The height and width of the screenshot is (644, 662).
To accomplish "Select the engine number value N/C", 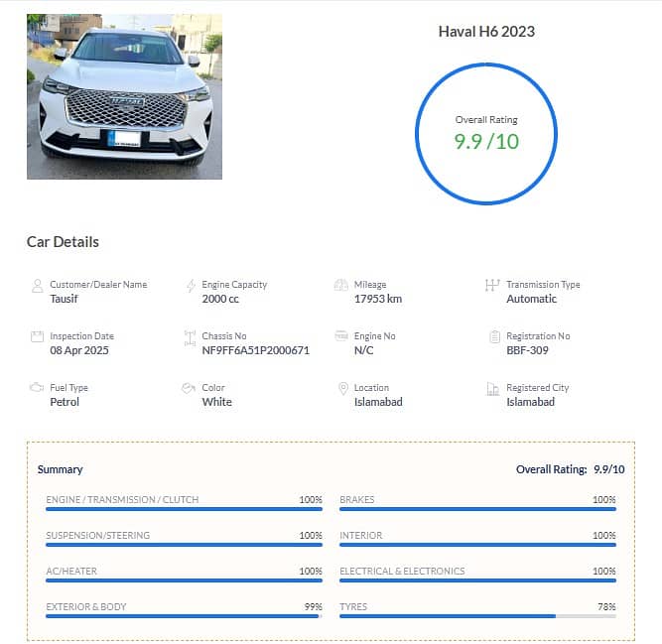I will 363,350.
